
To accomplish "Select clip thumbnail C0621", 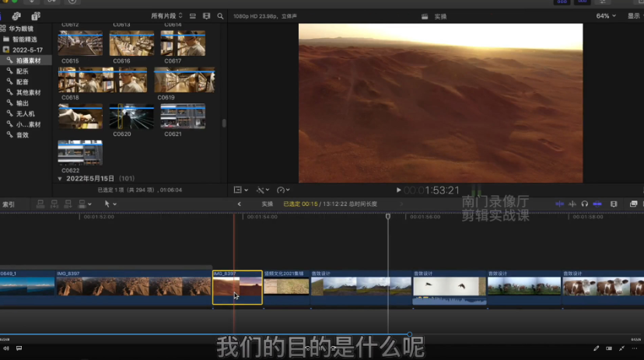I will tap(183, 116).
